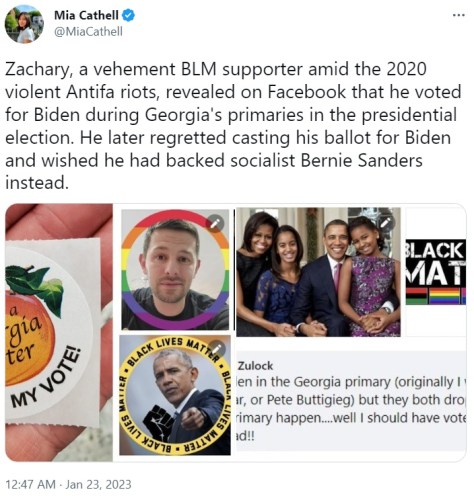Open the Georgia voter sticker photo

tap(59, 332)
